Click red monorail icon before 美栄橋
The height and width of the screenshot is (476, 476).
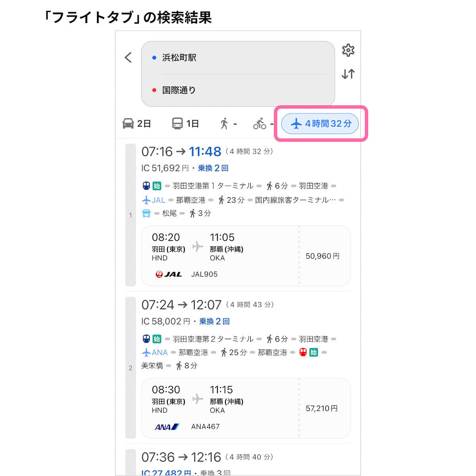(x=303, y=352)
